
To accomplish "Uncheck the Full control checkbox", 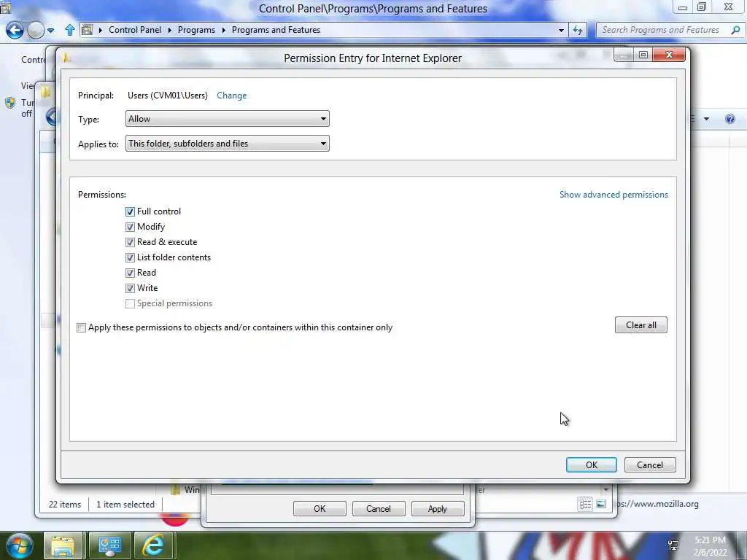I will click(x=130, y=211).
